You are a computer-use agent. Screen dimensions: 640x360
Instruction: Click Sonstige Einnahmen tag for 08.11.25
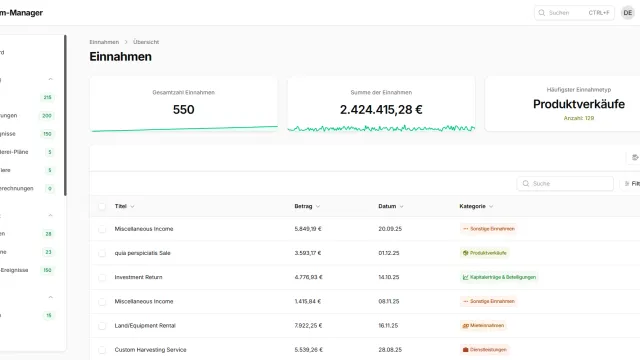point(488,301)
